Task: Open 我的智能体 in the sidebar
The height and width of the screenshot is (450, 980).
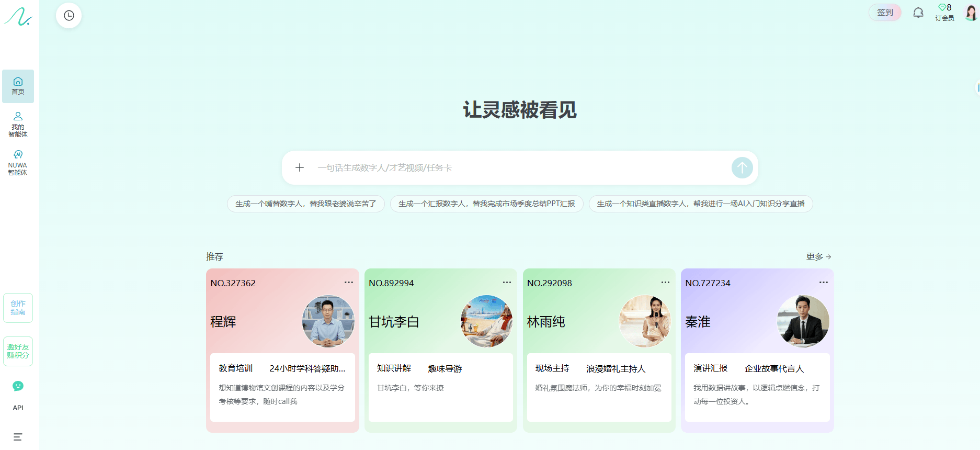Action: click(x=18, y=125)
